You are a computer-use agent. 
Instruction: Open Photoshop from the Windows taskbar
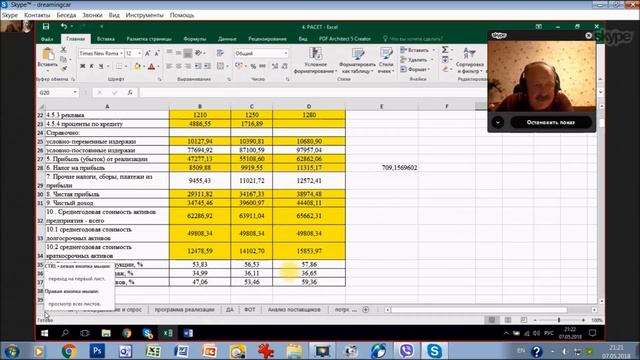tap(97, 351)
